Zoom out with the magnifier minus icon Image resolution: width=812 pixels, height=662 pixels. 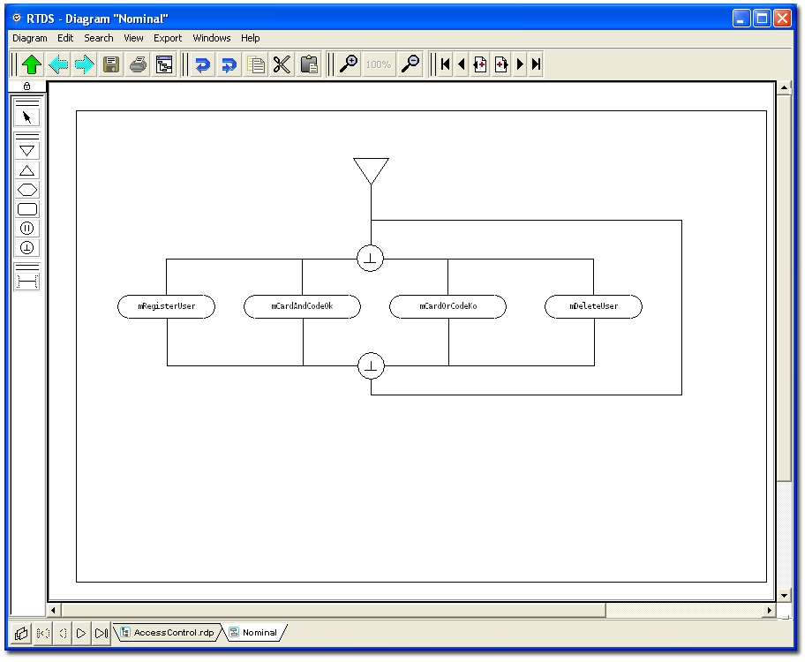pos(410,64)
